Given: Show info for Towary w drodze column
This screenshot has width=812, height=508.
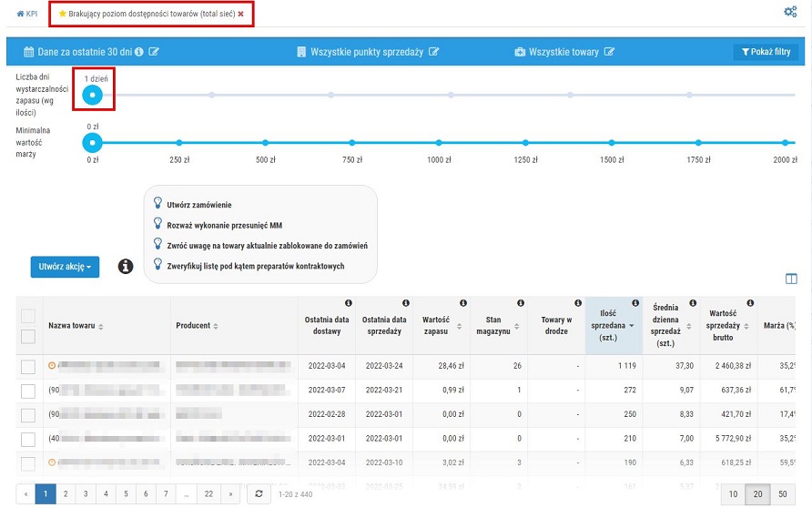Looking at the screenshot, I should (578, 303).
